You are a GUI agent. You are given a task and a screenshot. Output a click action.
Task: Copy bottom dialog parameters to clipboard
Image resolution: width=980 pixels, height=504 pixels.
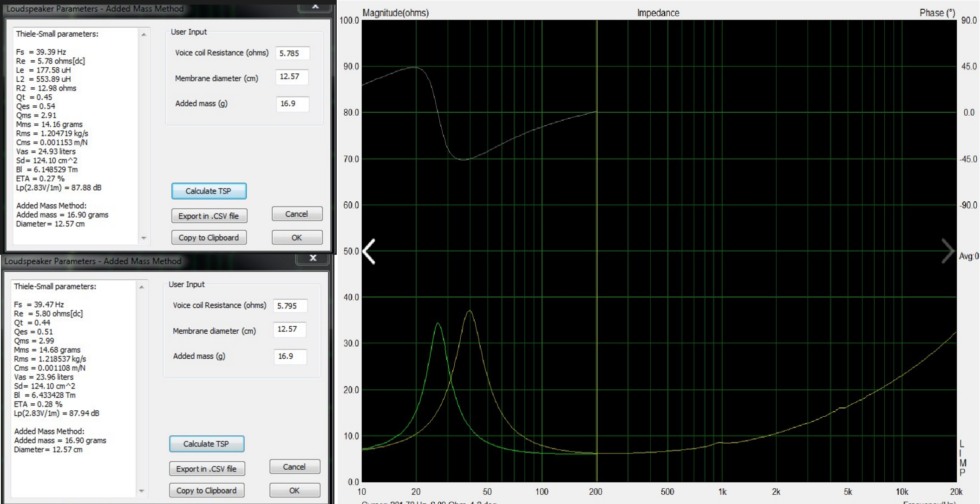point(206,491)
